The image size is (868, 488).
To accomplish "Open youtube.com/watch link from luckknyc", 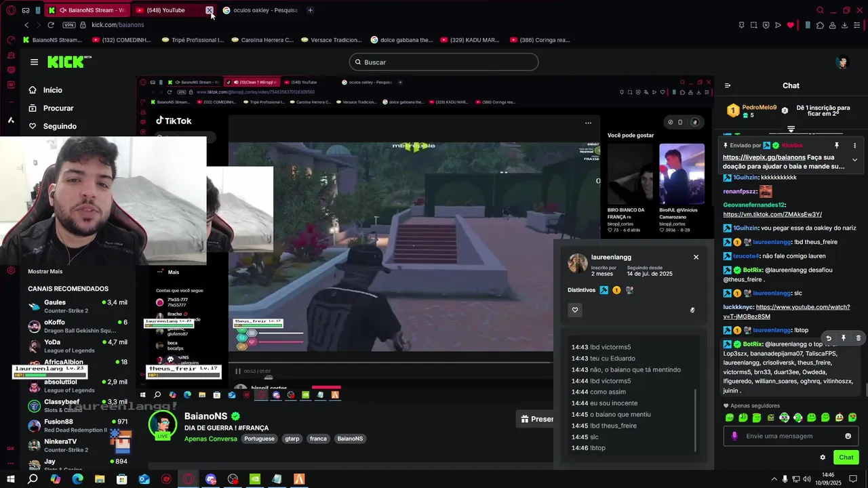I will click(787, 312).
